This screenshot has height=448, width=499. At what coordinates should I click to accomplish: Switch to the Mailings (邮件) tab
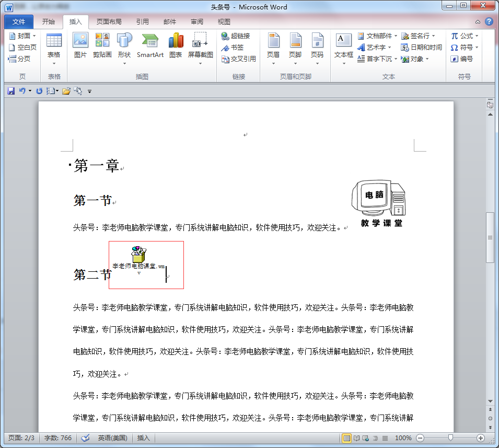[x=170, y=21]
